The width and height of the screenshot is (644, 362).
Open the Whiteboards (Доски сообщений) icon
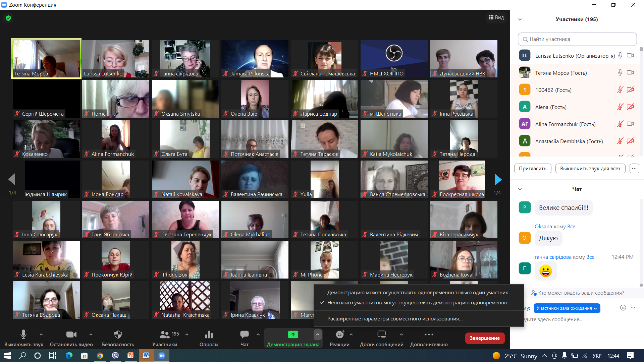[x=382, y=335]
